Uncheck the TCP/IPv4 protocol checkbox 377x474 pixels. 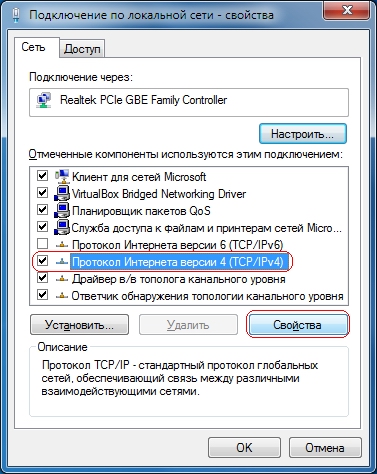click(43, 261)
